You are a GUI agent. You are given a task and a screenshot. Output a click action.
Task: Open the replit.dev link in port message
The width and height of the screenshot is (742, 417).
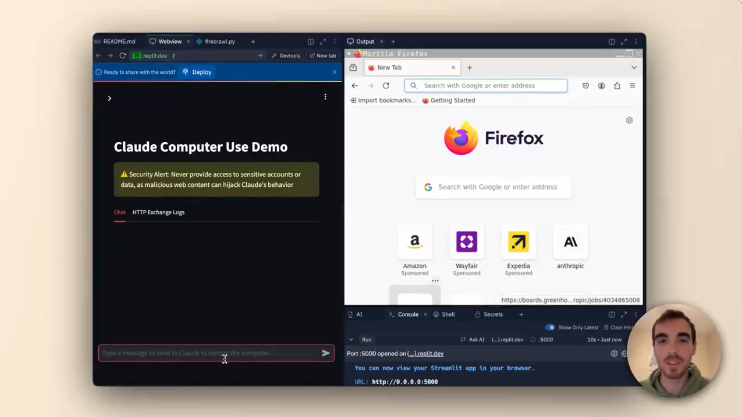click(425, 354)
